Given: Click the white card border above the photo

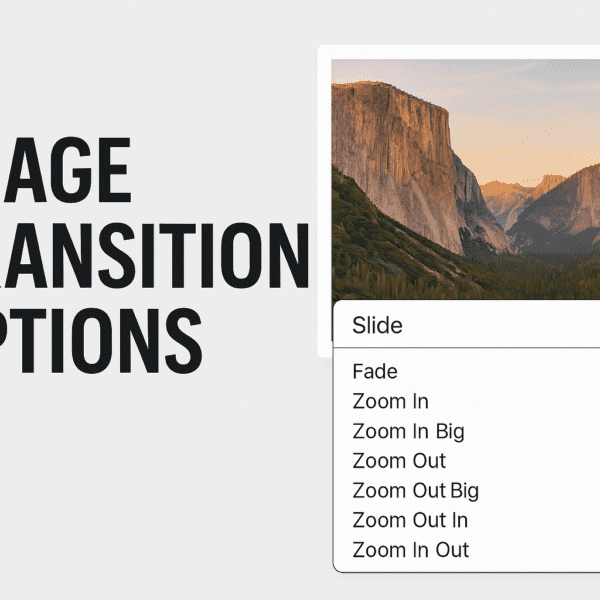Looking at the screenshot, I should pos(459,52).
